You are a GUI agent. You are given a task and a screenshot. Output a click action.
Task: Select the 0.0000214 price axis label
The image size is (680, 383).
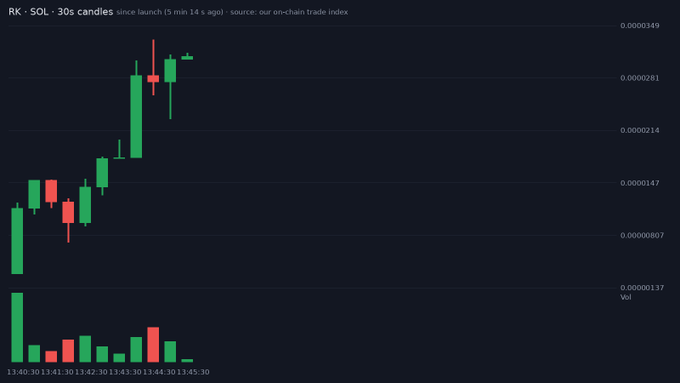pos(640,130)
